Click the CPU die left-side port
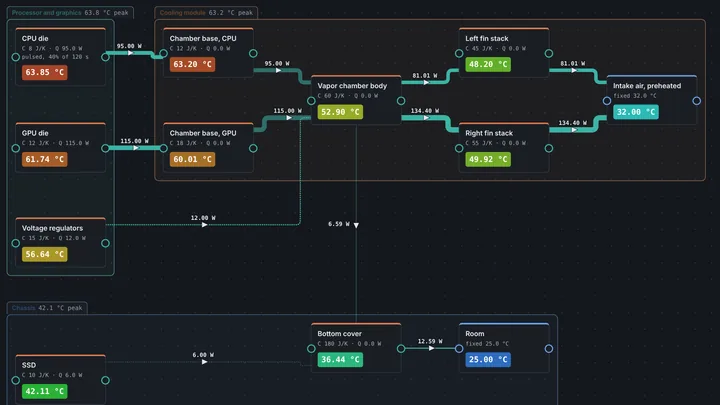The height and width of the screenshot is (405, 720). [x=16, y=57]
